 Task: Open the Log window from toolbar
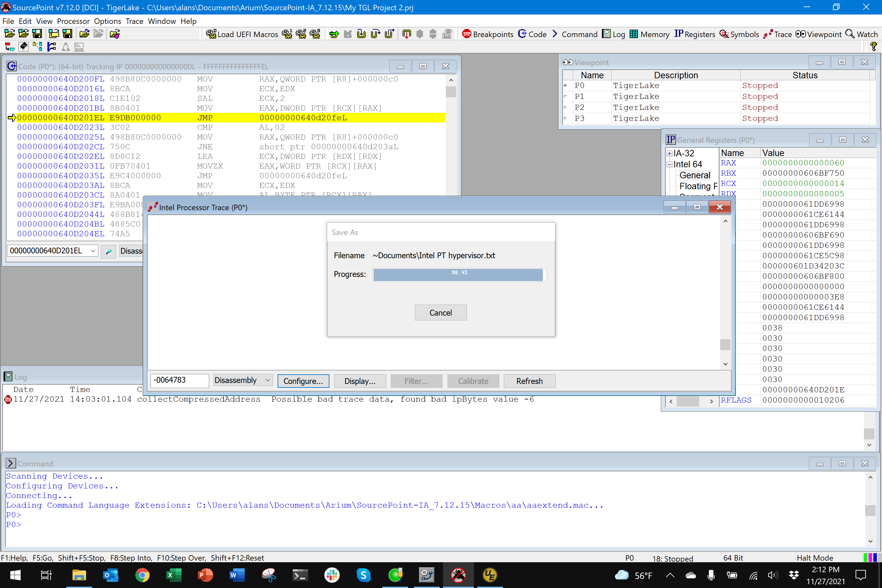click(x=613, y=34)
